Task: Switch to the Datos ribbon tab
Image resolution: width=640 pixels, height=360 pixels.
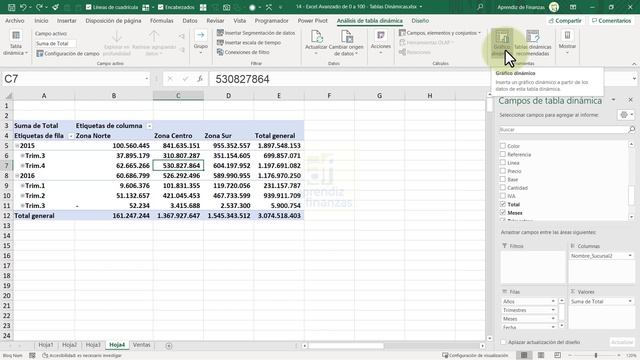Action: click(190, 20)
